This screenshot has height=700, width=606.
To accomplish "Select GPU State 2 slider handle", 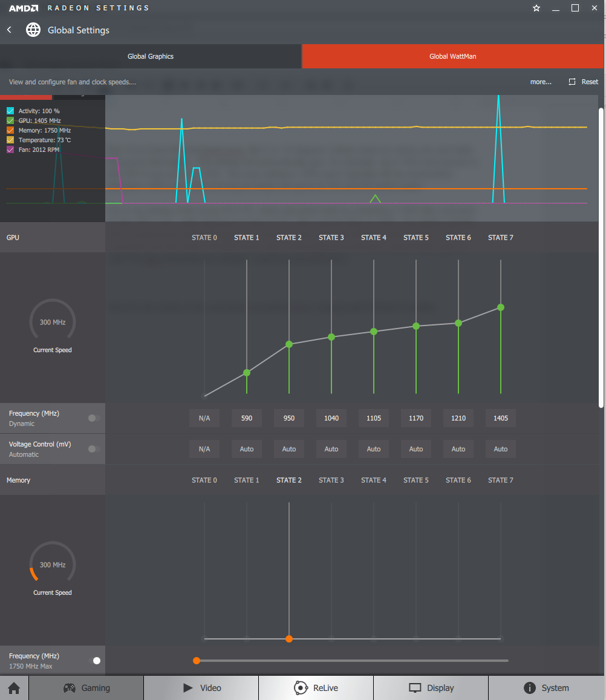I will click(289, 344).
